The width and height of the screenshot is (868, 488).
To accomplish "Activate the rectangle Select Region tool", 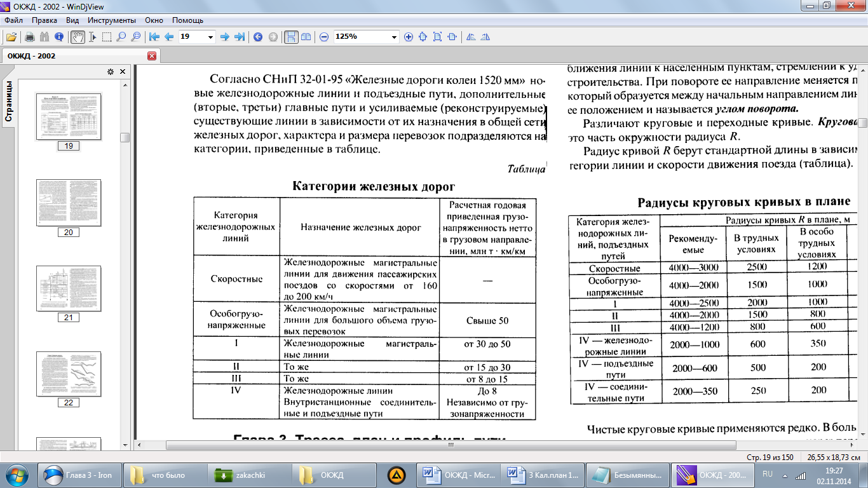I will coord(107,37).
